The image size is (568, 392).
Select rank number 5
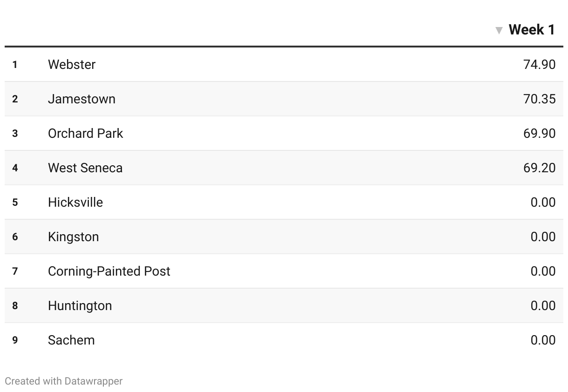pos(15,202)
